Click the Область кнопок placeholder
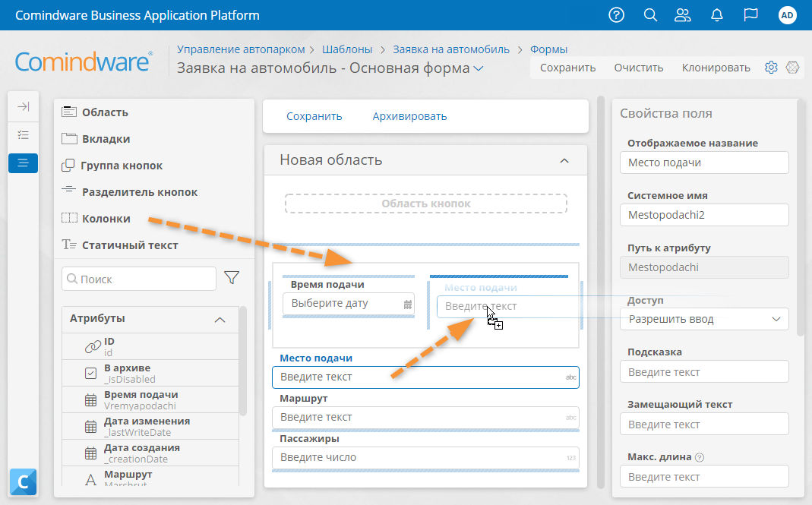 tap(425, 204)
